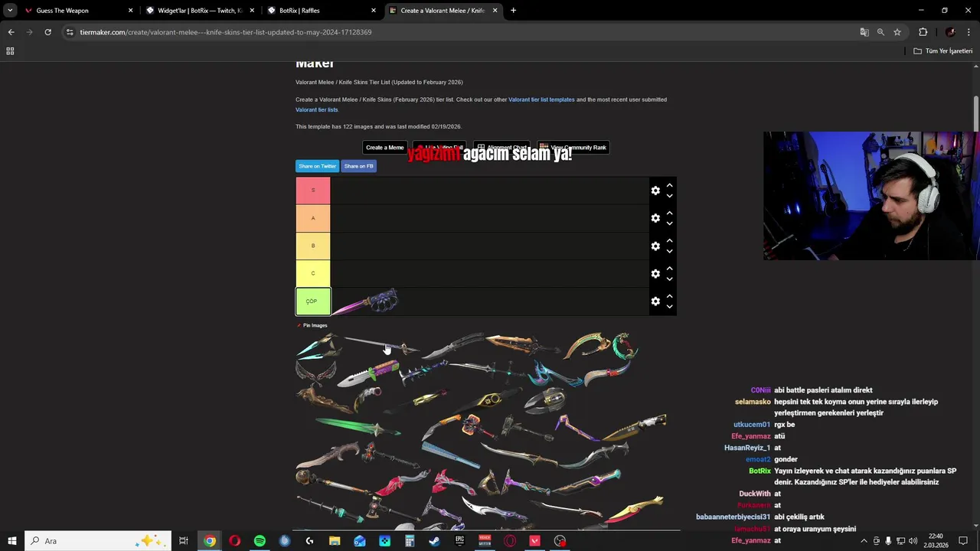Move B tier row up with chevron

coord(669,240)
